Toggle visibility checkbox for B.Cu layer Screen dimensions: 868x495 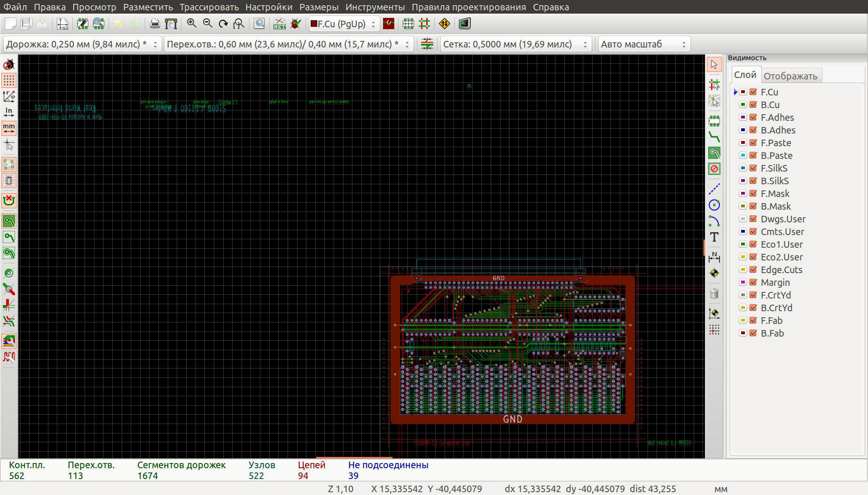[x=753, y=105]
